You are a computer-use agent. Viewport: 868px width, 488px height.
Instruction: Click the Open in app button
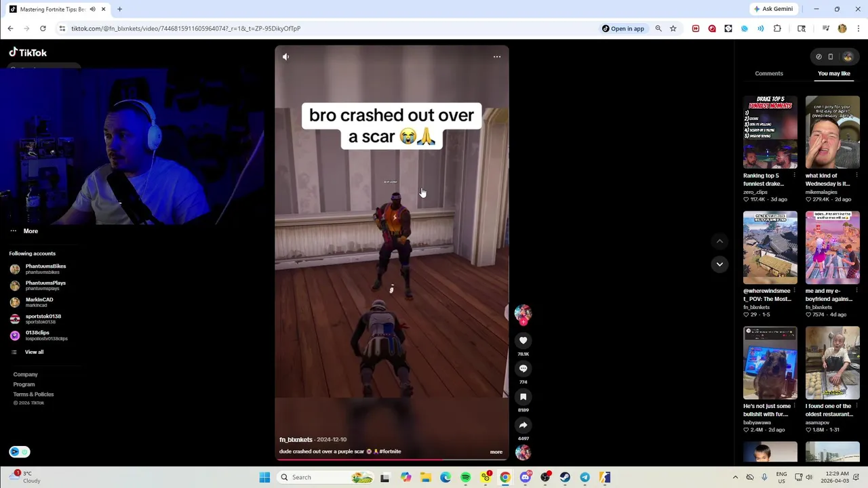coord(623,28)
